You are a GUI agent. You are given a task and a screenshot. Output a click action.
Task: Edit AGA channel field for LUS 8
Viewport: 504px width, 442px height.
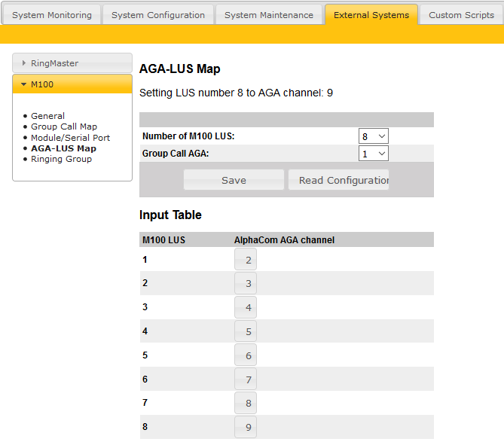click(246, 428)
